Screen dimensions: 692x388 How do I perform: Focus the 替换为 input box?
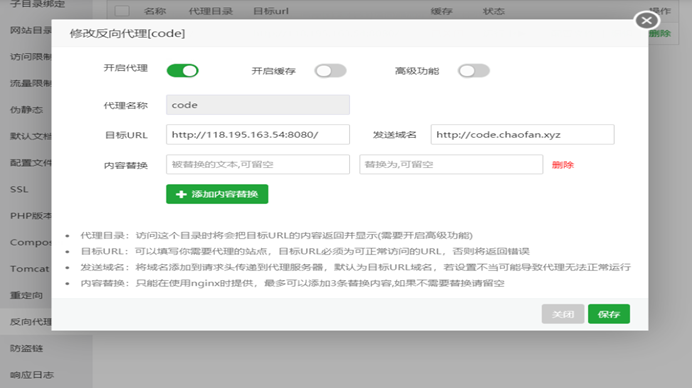pyautogui.click(x=451, y=164)
